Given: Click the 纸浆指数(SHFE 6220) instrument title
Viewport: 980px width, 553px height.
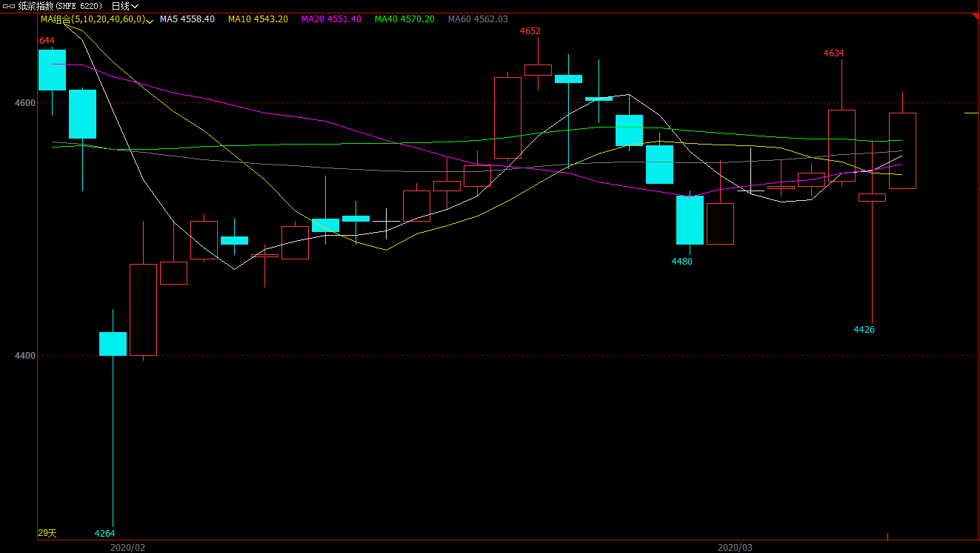Looking at the screenshot, I should click(60, 6).
